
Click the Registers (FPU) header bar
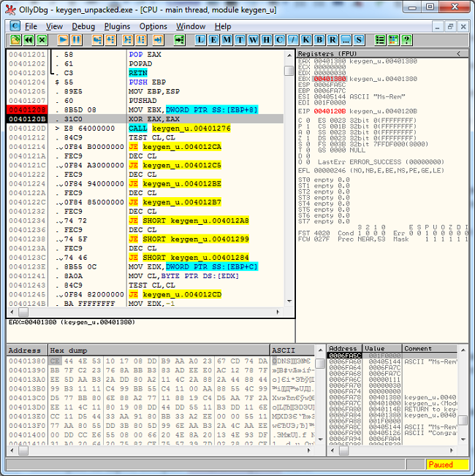click(382, 54)
